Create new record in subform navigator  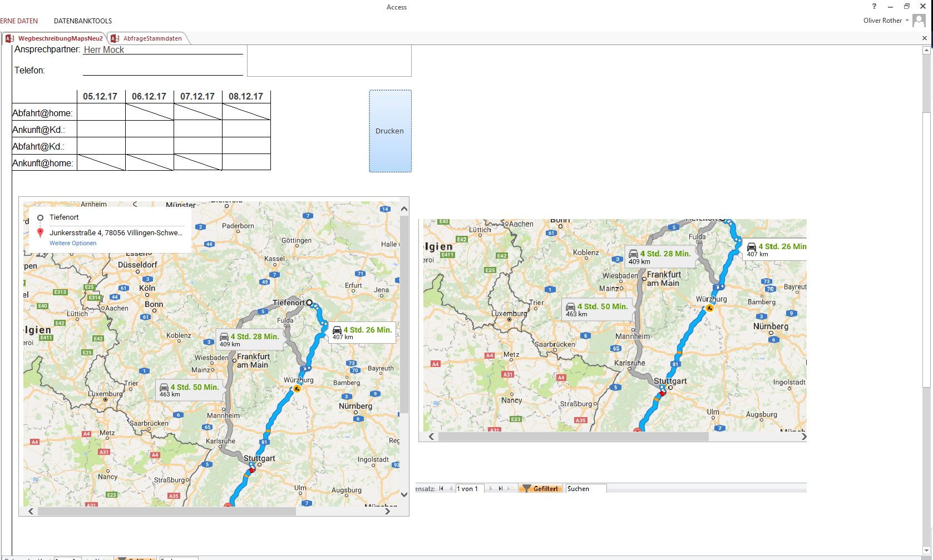(x=510, y=489)
